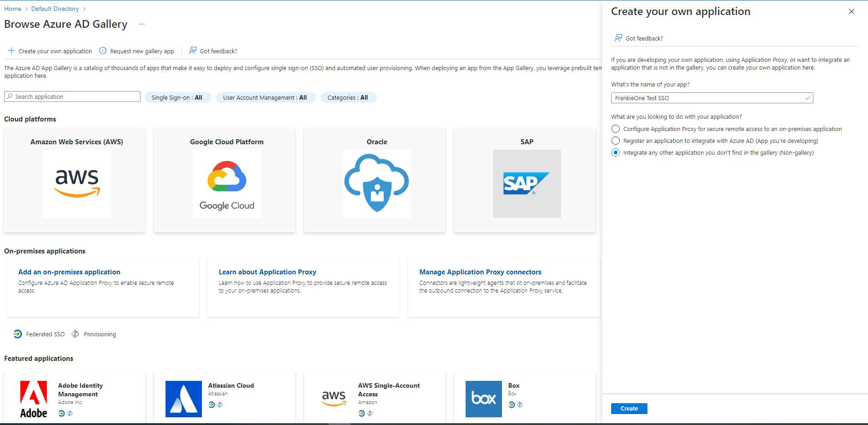Choose Register an application to integrate option
The image size is (868, 425).
tap(616, 141)
